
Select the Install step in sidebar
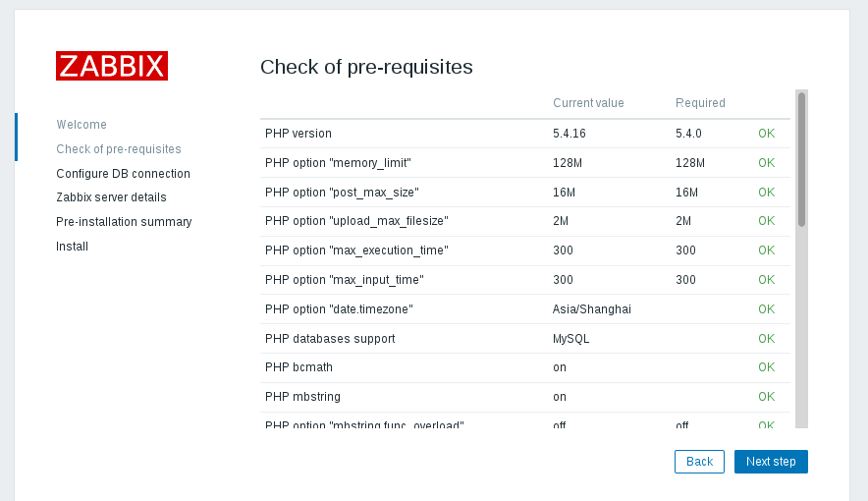point(72,247)
